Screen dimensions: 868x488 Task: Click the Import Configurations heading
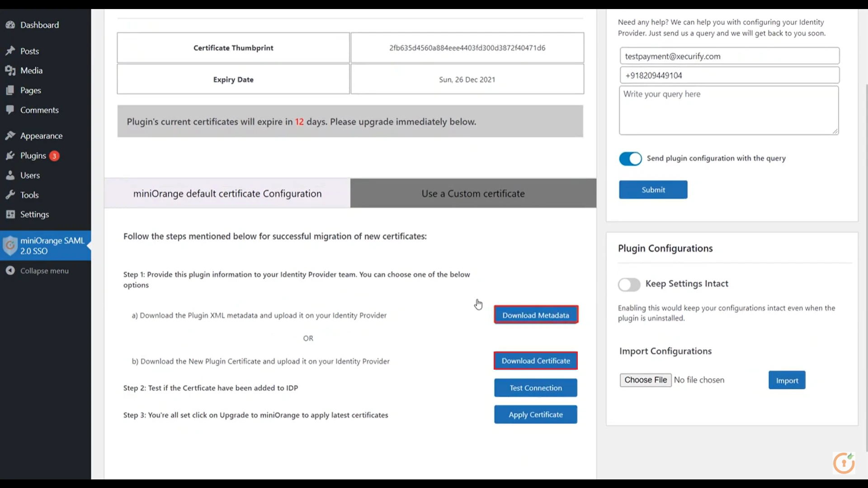[665, 351]
